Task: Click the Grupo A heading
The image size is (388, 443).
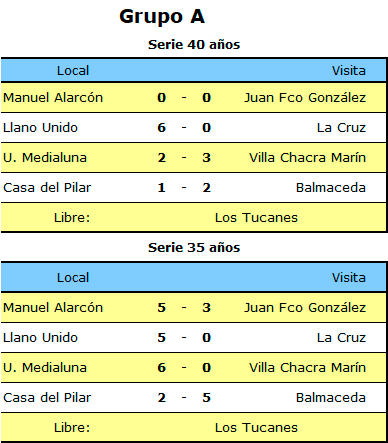Action: [x=162, y=17]
